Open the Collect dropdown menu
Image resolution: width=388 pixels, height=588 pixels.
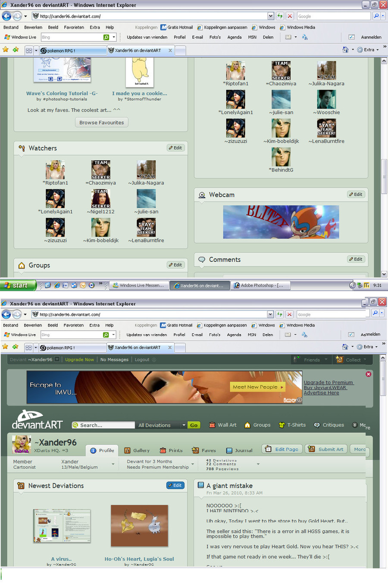(x=351, y=360)
